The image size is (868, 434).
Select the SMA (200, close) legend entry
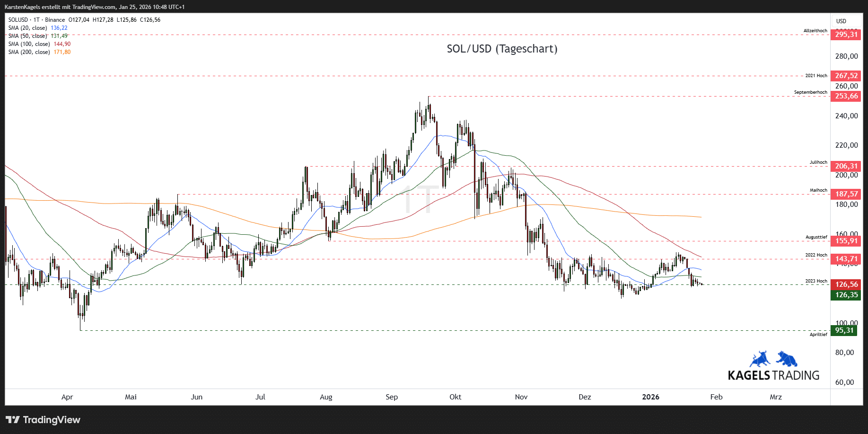click(x=29, y=52)
